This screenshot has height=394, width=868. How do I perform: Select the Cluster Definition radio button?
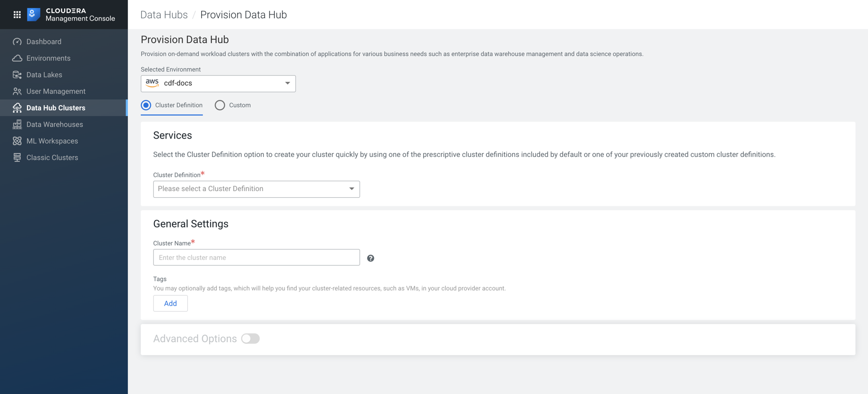(x=146, y=105)
